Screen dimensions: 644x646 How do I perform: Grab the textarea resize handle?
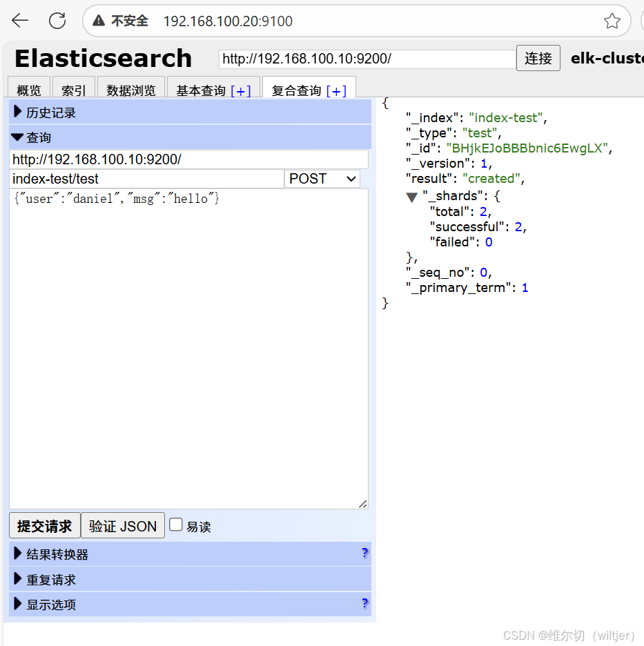click(x=362, y=504)
